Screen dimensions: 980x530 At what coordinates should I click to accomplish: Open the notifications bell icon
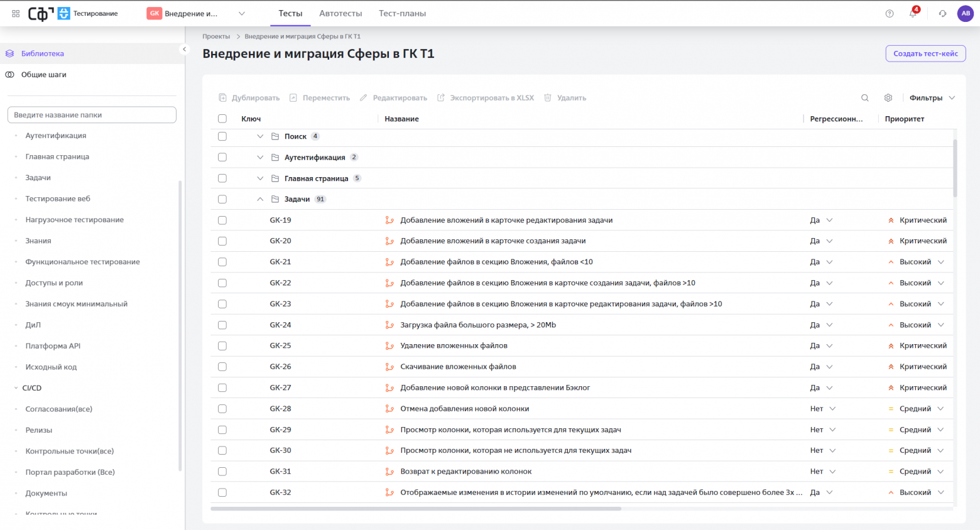[913, 13]
